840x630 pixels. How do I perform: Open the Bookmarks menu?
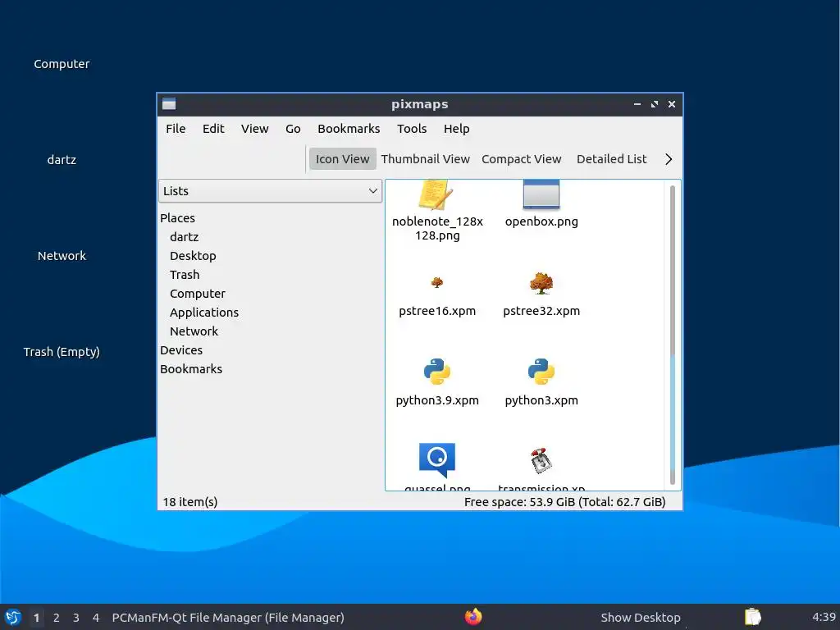click(x=349, y=129)
